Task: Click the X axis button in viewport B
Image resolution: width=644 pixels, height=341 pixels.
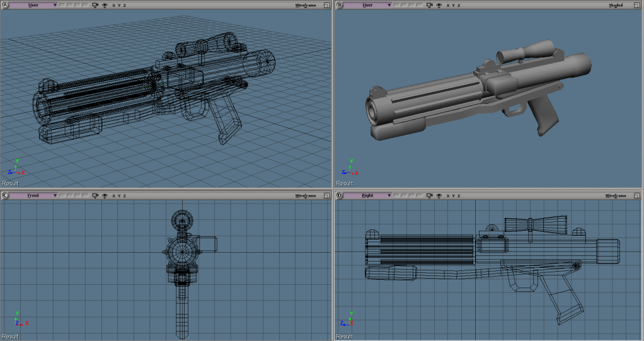Action: pos(448,5)
